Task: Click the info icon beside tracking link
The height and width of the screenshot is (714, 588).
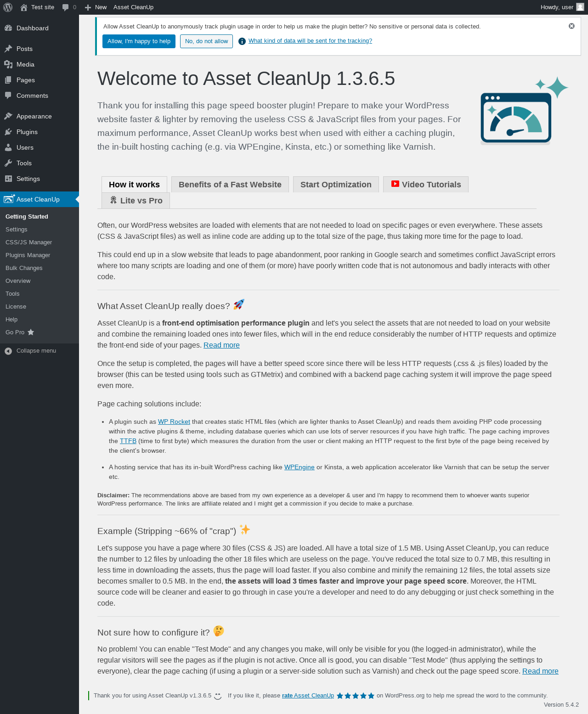Action: click(x=242, y=41)
